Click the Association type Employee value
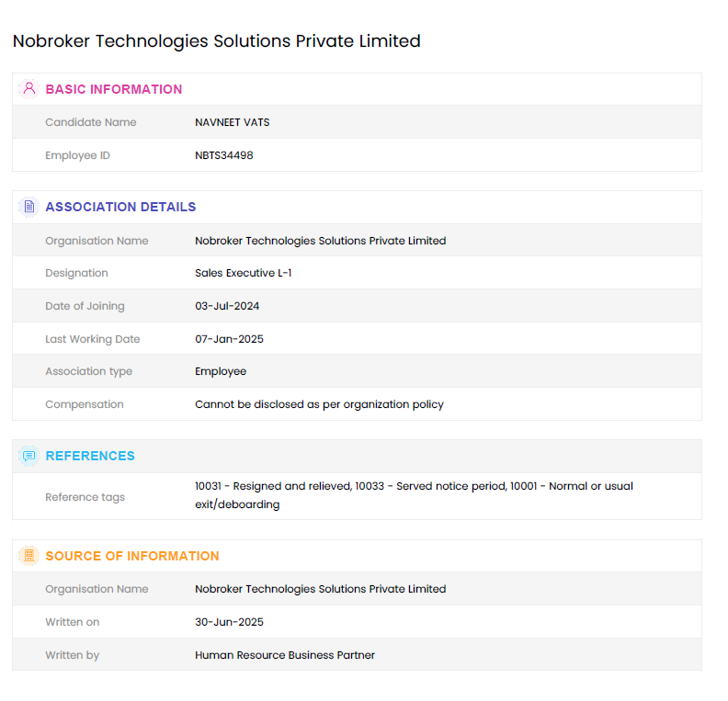This screenshot has width=728, height=701. pos(221,371)
